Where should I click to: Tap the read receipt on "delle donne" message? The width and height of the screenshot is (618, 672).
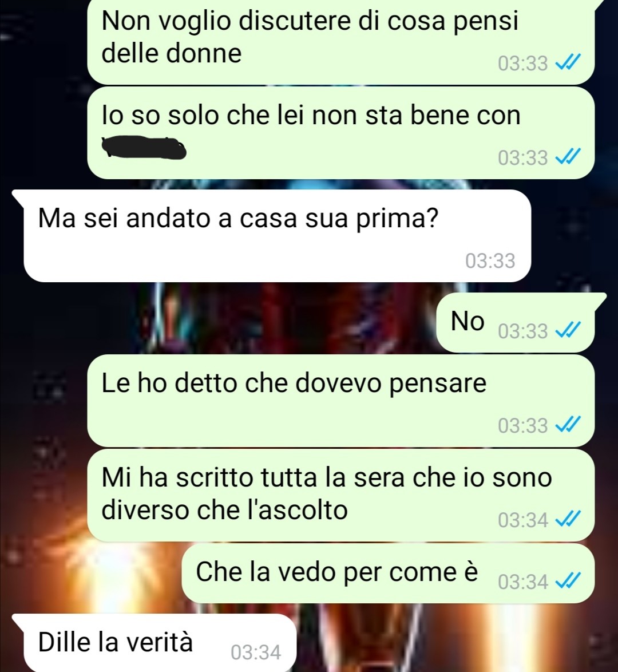tap(568, 62)
